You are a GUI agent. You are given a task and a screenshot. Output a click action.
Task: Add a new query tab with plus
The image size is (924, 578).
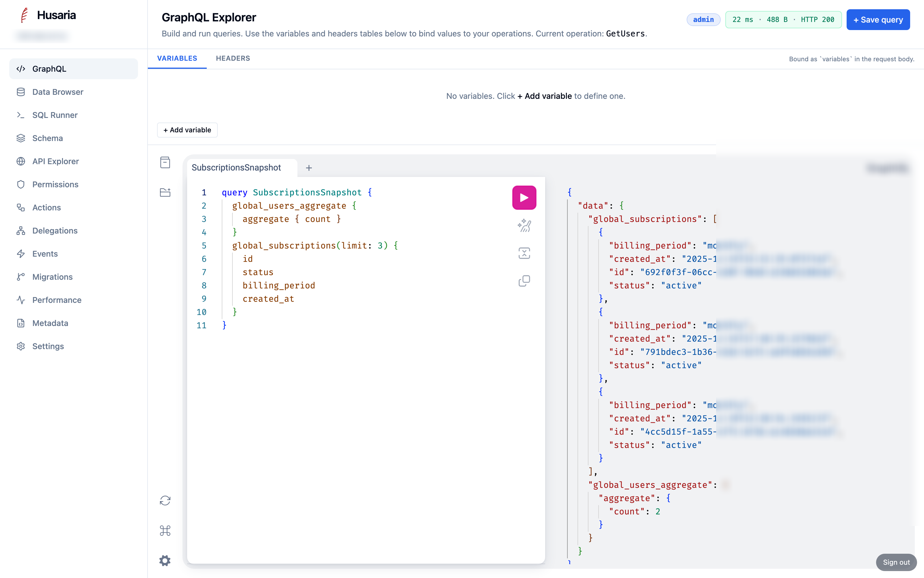pos(309,168)
